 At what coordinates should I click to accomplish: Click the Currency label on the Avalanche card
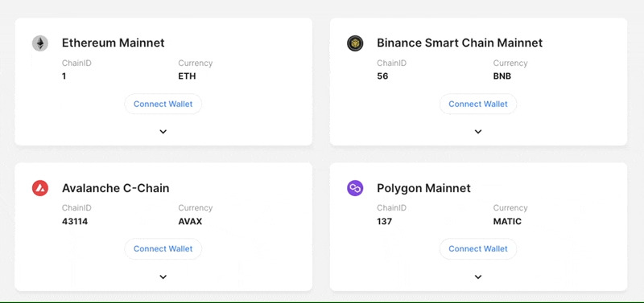tap(196, 208)
